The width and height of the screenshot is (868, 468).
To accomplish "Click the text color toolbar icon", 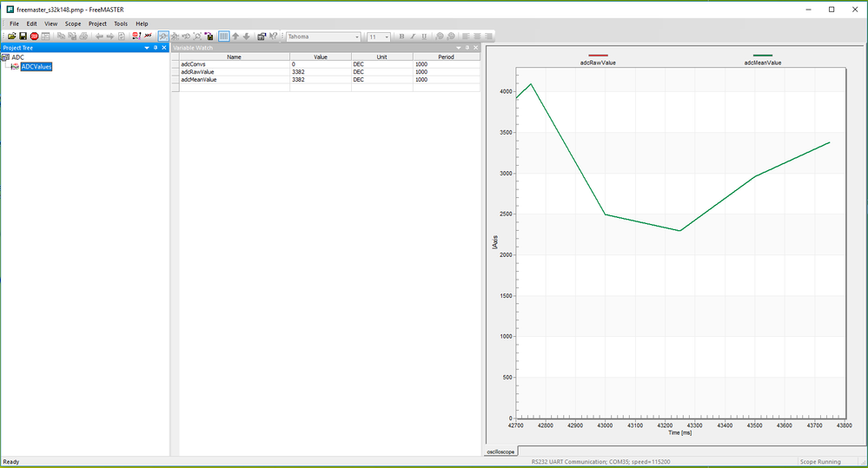I will (440, 36).
